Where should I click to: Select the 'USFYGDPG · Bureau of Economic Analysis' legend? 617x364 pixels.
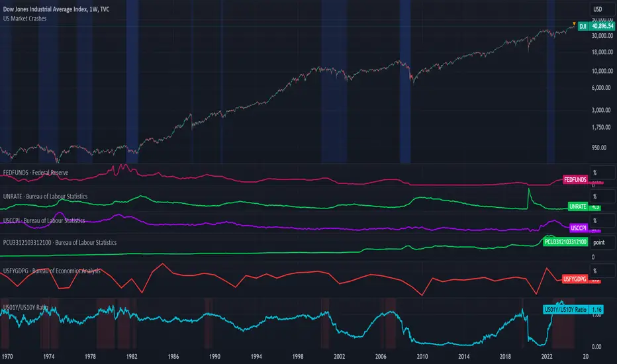pos(52,271)
